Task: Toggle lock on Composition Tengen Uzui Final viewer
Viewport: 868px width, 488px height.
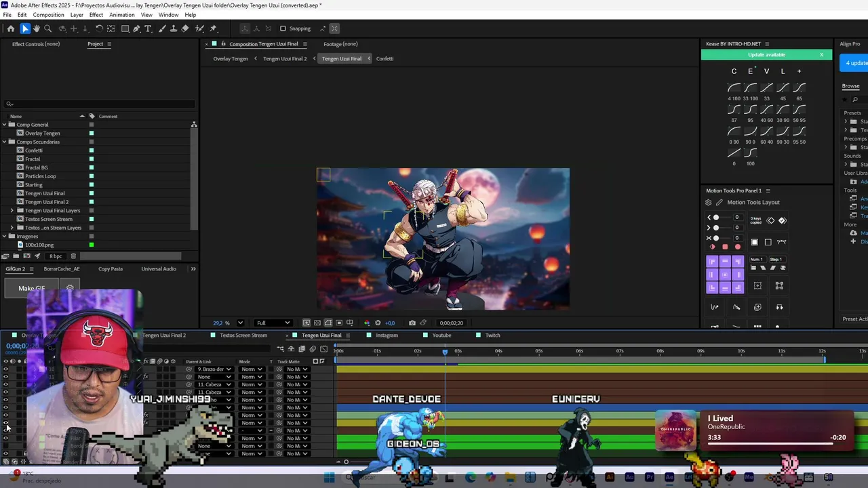Action: tap(223, 44)
